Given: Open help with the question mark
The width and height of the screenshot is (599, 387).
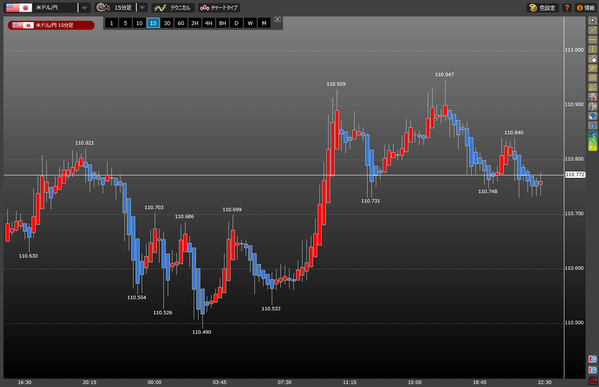Looking at the screenshot, I should click(567, 8).
